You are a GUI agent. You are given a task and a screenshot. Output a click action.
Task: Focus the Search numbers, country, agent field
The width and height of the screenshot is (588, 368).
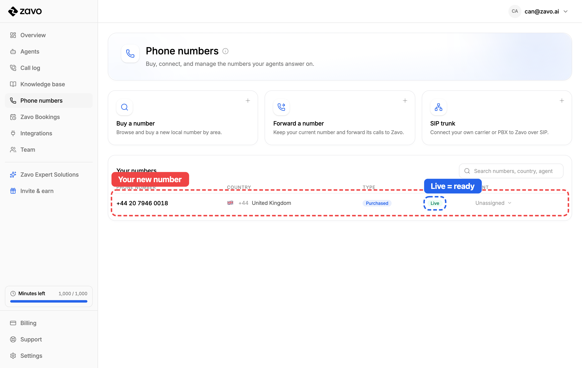point(511,171)
